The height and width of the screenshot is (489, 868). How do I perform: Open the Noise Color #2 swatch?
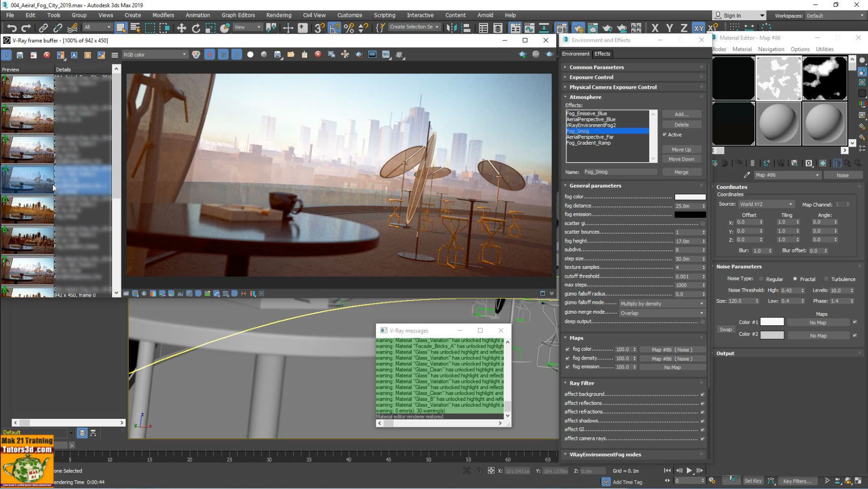772,335
